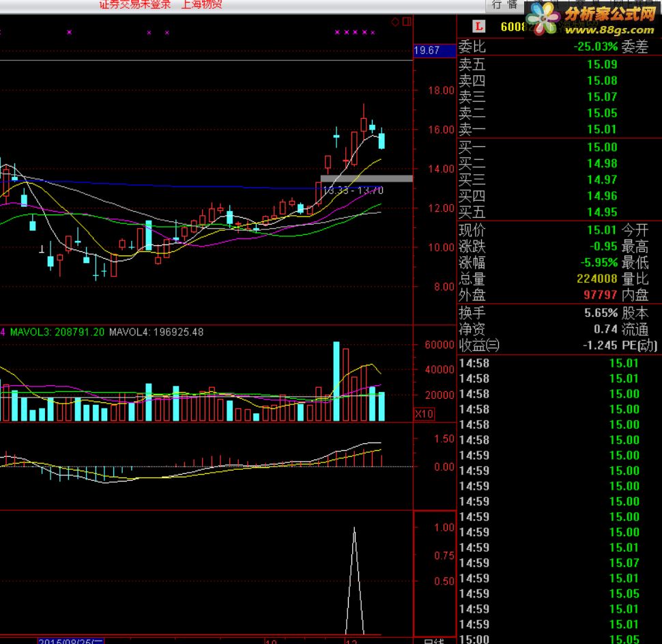Click the 14:59 tick row priced 15.07

(x=559, y=563)
